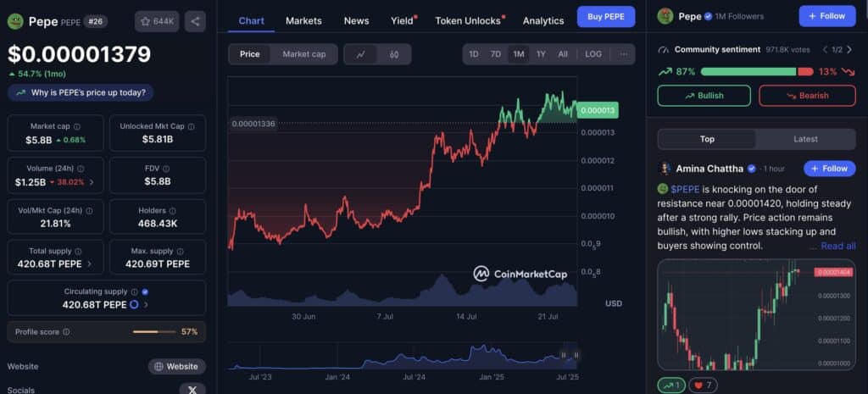Viewport: 868px width, 394px height.
Task: Switch feed to Top posts
Action: (707, 139)
